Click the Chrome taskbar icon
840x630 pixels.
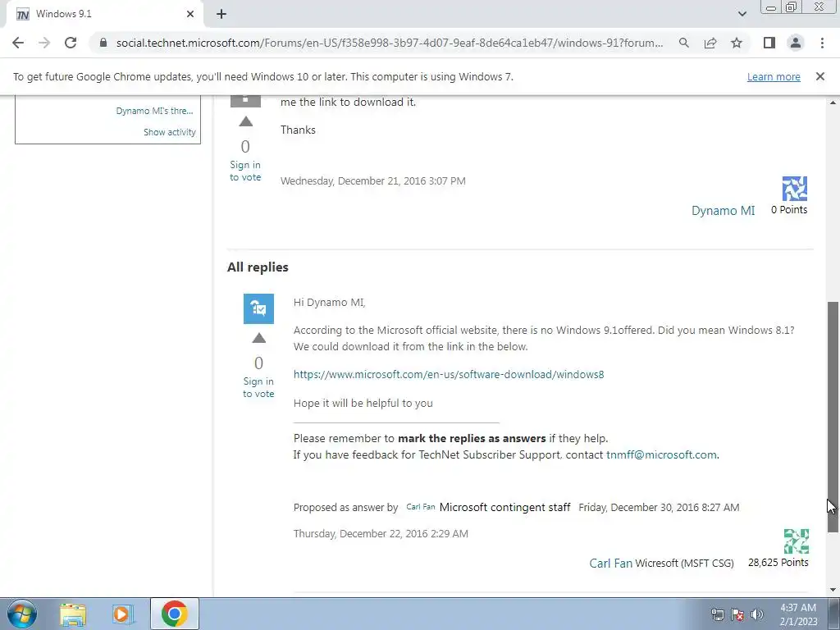[x=175, y=614]
